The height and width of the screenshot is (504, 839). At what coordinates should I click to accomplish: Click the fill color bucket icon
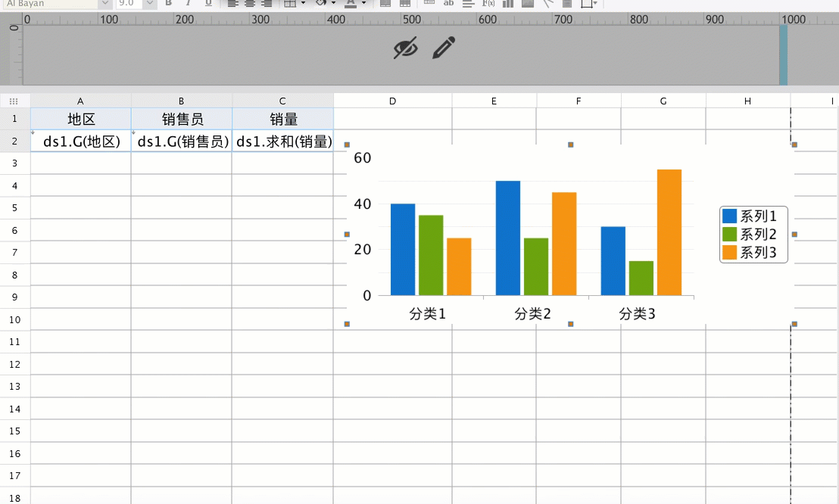(321, 3)
